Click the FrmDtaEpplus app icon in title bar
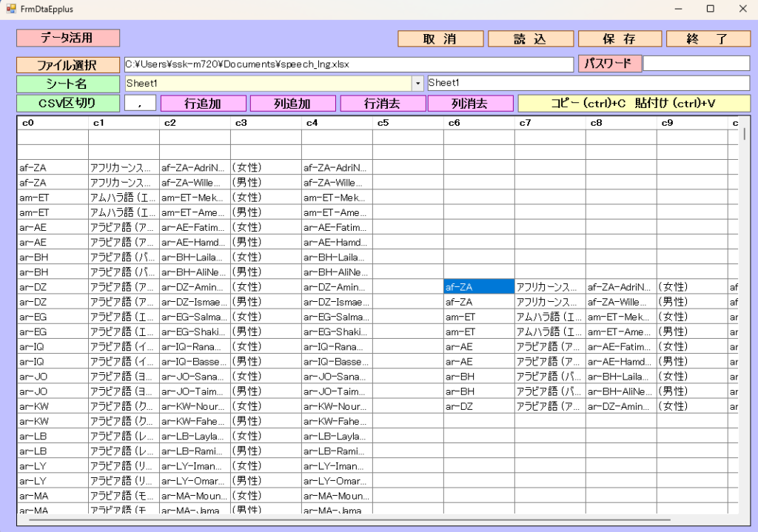Viewport: 758px width, 532px height. click(x=10, y=9)
